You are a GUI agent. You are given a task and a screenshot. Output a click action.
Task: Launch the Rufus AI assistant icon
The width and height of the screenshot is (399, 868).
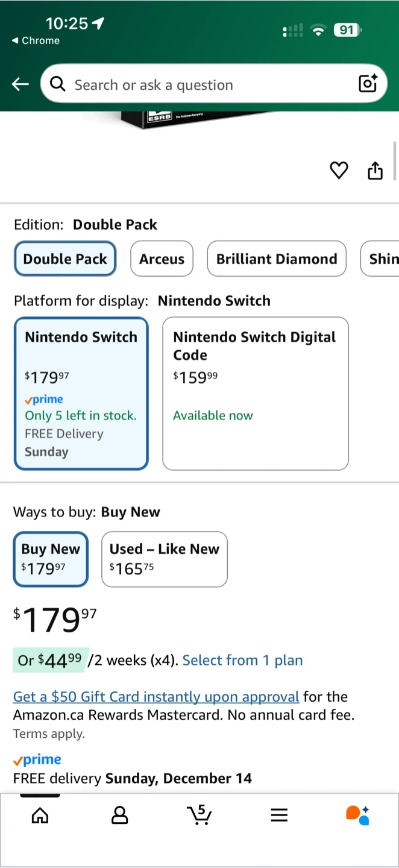[x=357, y=815]
